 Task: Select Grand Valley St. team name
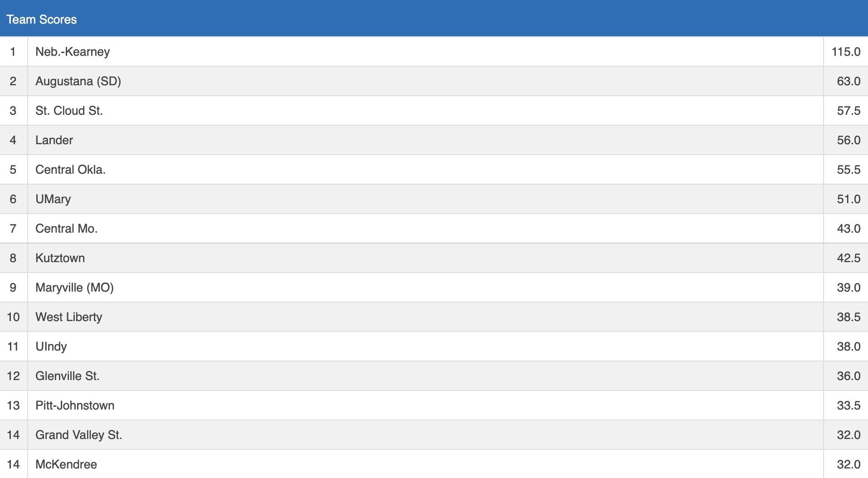(78, 435)
